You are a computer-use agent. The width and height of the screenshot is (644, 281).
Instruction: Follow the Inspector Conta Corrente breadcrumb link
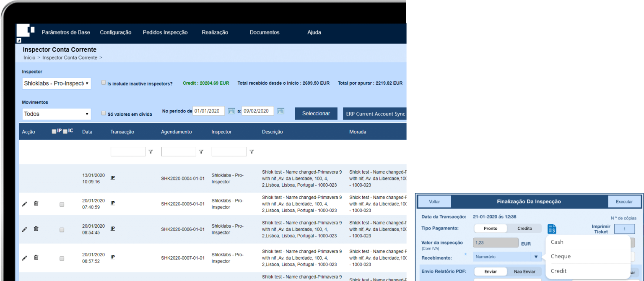[x=70, y=57]
